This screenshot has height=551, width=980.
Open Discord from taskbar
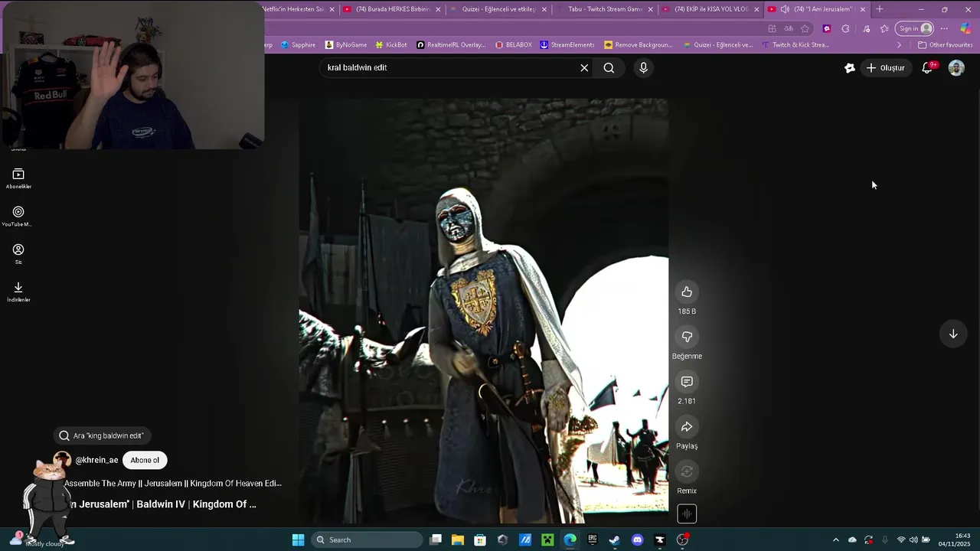click(x=637, y=540)
